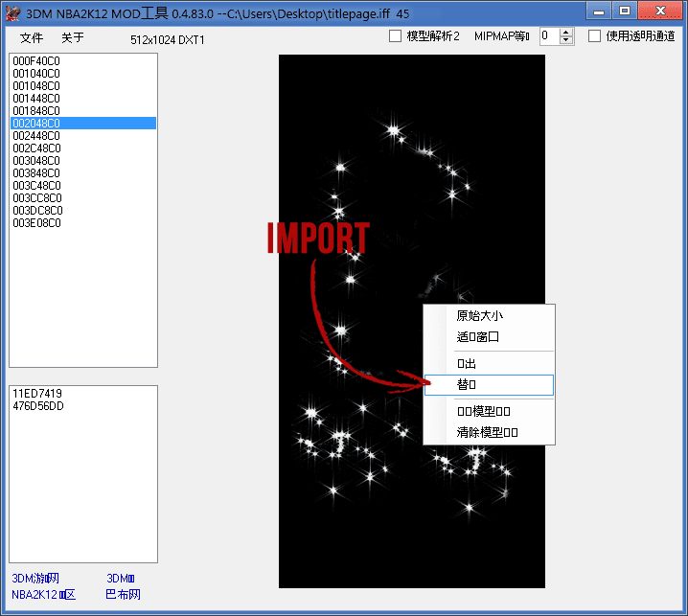
Task: Close the MOD tool window
Action: point(660,11)
